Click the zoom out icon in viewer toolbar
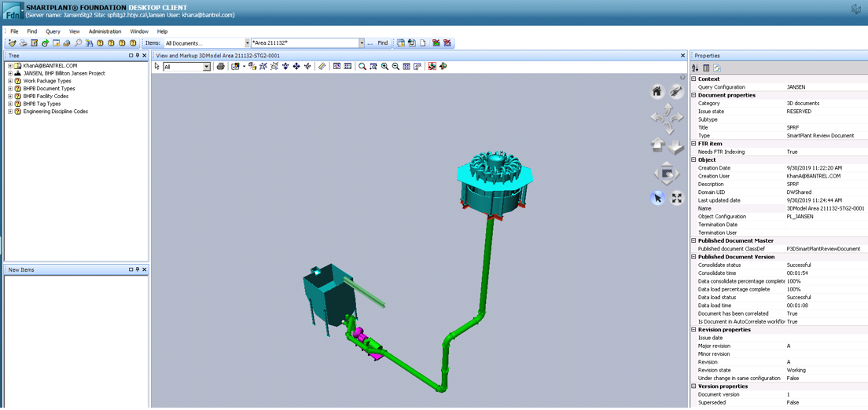868x410 pixels. pos(395,67)
